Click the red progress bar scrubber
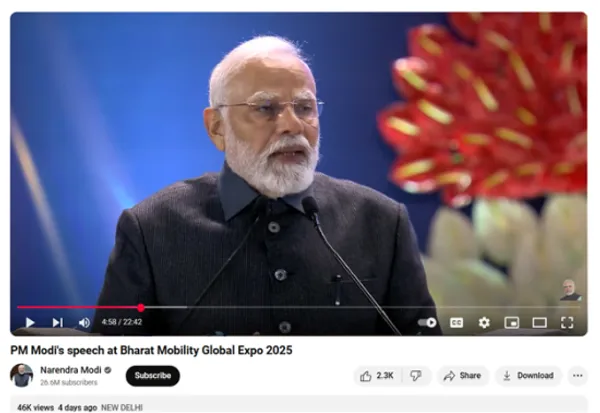Screen dimensions: 600x413 click(x=141, y=307)
